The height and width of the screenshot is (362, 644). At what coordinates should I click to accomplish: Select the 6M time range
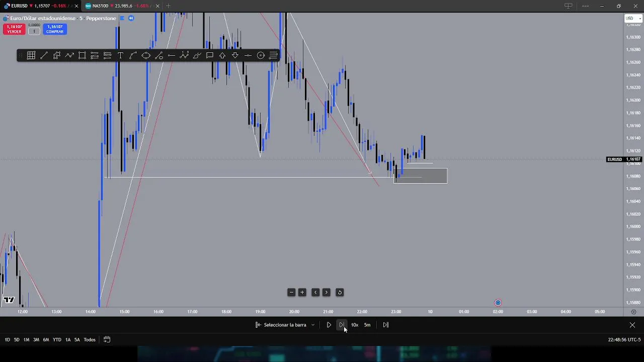46,339
